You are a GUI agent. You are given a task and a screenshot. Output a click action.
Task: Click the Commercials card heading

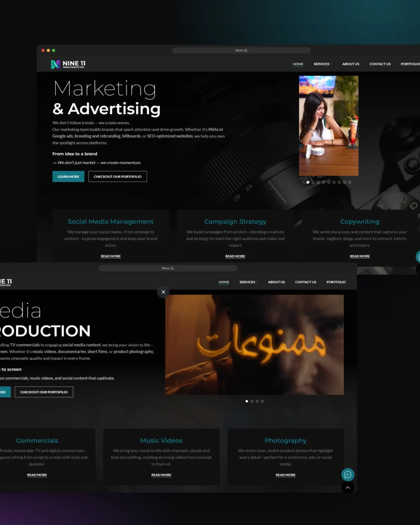37,441
